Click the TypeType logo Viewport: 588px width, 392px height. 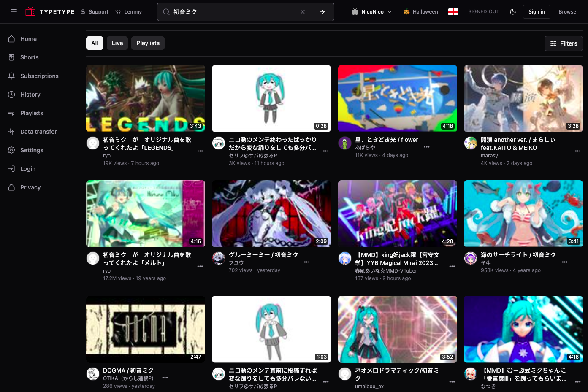tap(50, 12)
